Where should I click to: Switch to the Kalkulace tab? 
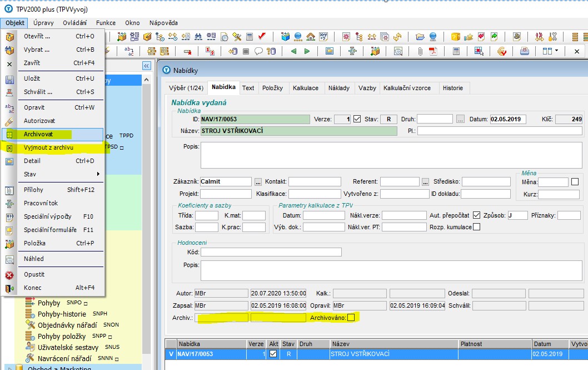click(306, 88)
